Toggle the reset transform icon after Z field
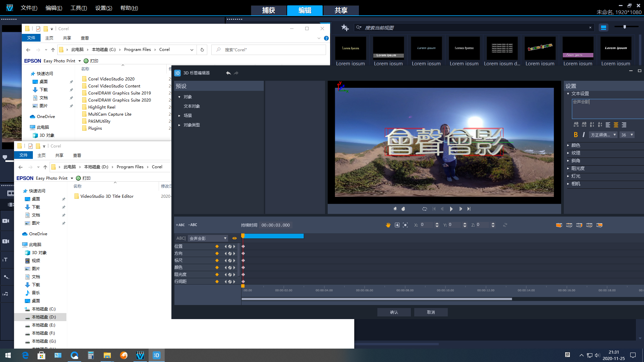 pyautogui.click(x=505, y=225)
